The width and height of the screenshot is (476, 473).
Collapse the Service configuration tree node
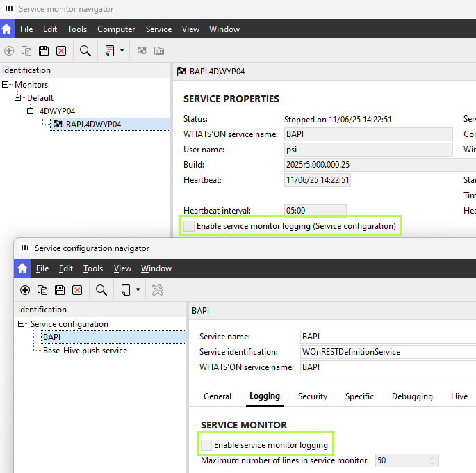pos(22,324)
